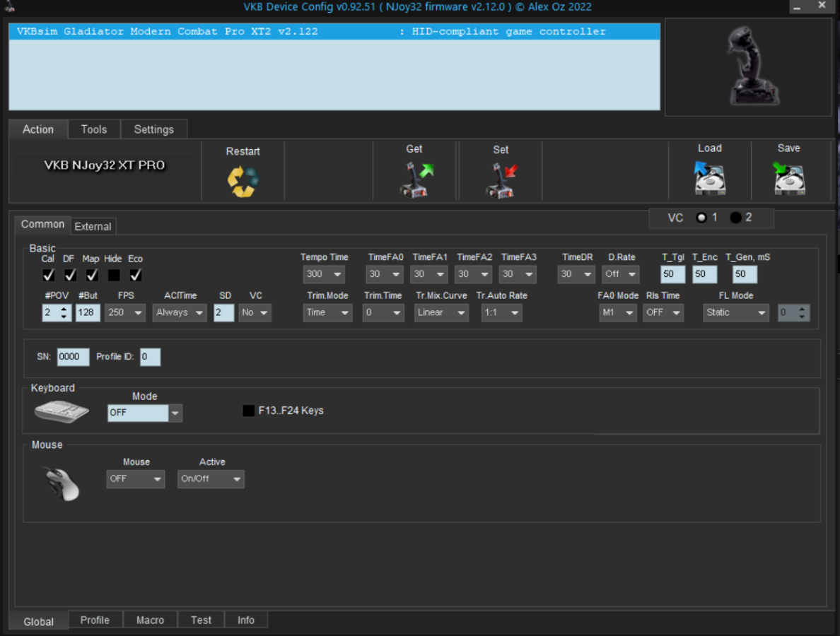The image size is (840, 636).
Task: Click the Get joystick icon
Action: coord(416,180)
